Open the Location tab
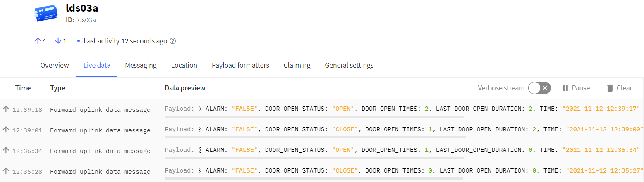 tap(184, 65)
